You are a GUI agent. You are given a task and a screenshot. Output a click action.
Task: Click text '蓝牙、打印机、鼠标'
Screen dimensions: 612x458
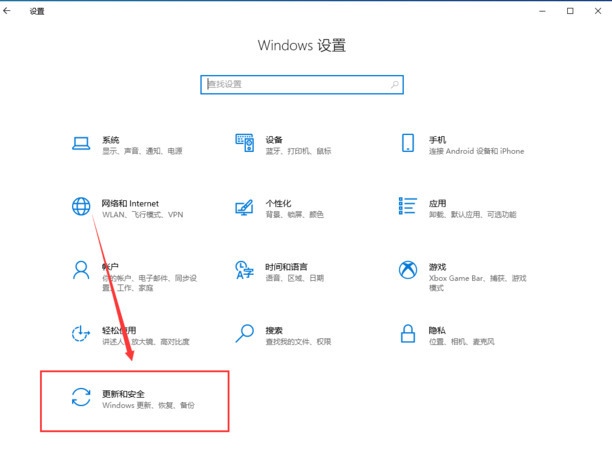pos(298,151)
